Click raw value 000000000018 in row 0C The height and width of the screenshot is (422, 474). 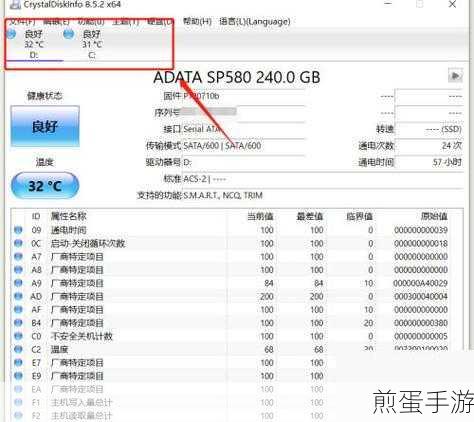pos(420,243)
